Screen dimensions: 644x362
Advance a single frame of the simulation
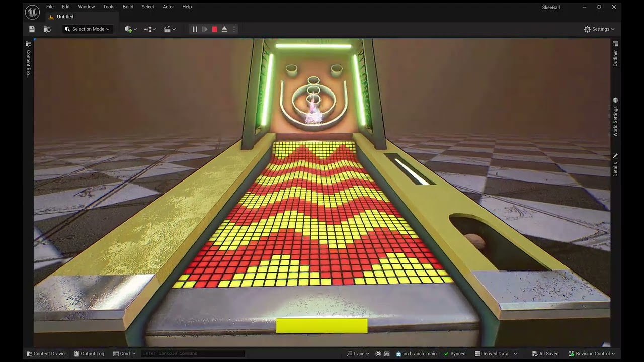click(x=205, y=29)
